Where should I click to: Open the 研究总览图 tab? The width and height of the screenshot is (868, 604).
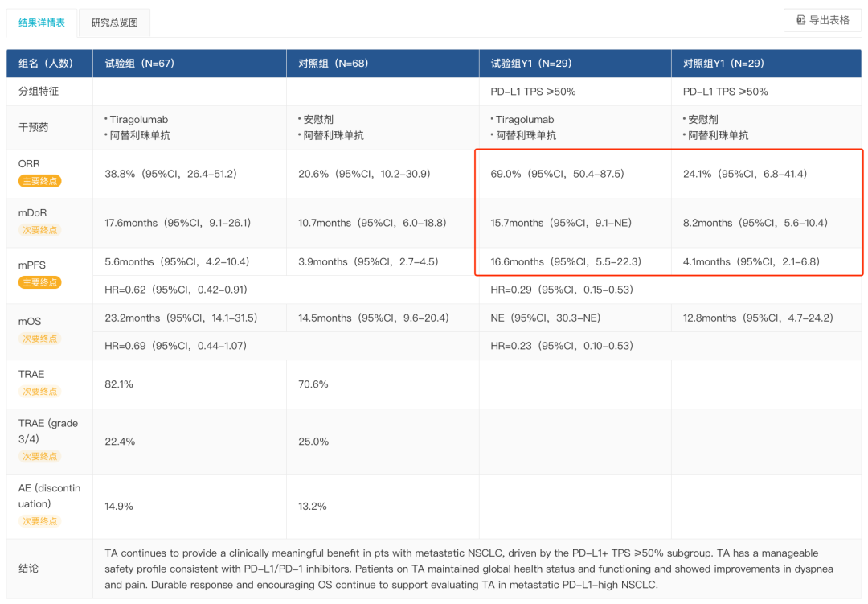click(114, 23)
